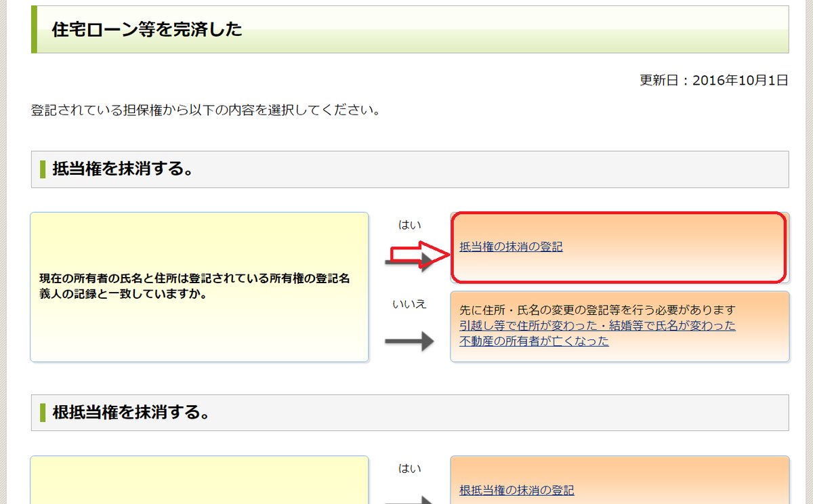Select the 根抵当権を抹消する。 heading text
The image size is (813, 504).
130,412
